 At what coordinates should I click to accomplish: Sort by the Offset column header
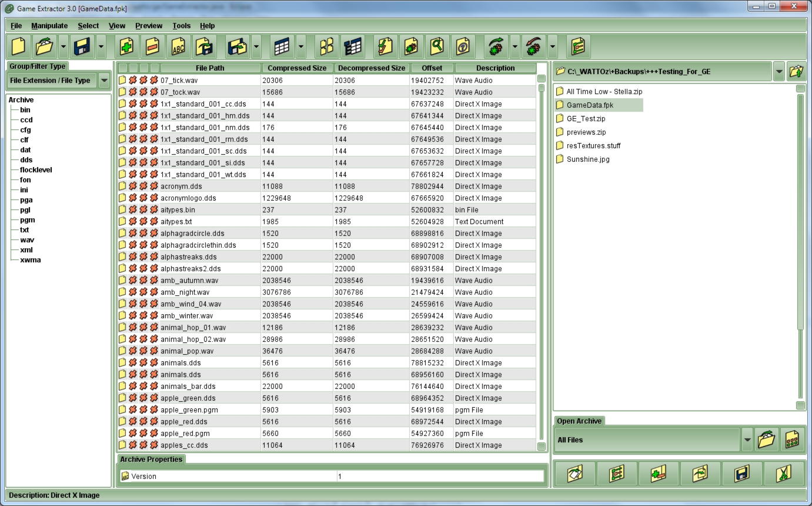click(x=432, y=68)
